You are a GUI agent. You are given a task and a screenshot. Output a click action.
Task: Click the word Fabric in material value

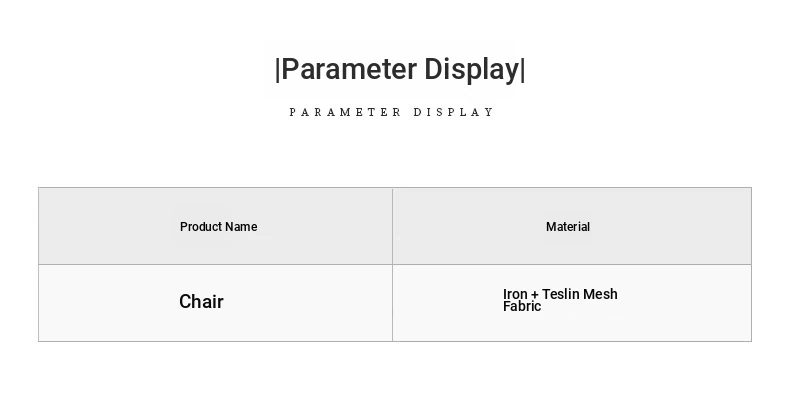(522, 306)
